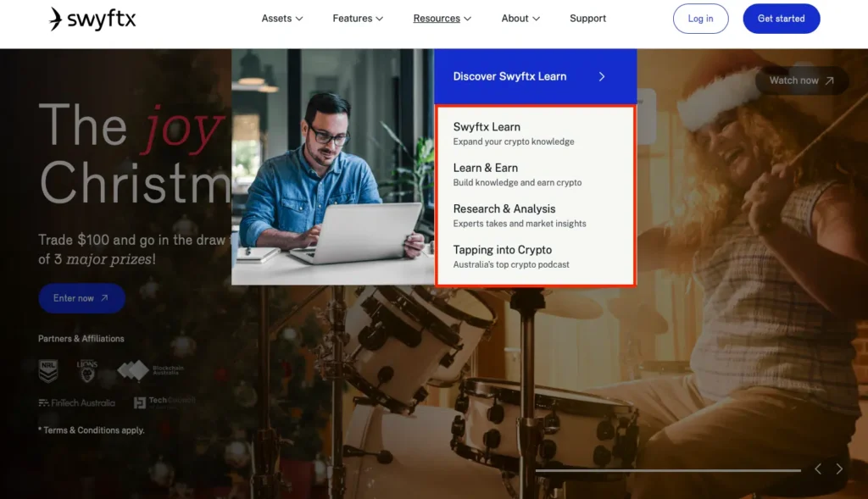Collapse the Resources dropdown menu
Viewport: 868px width, 499px height.
(442, 19)
